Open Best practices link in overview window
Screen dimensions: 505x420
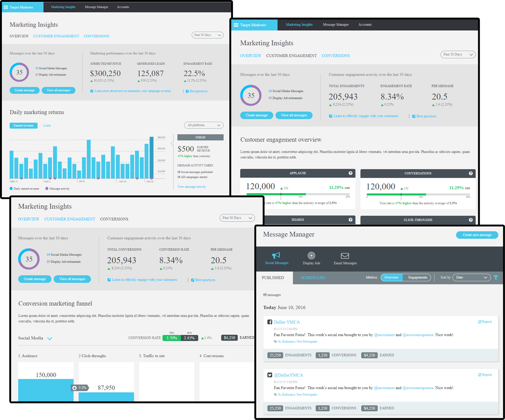pos(197,91)
